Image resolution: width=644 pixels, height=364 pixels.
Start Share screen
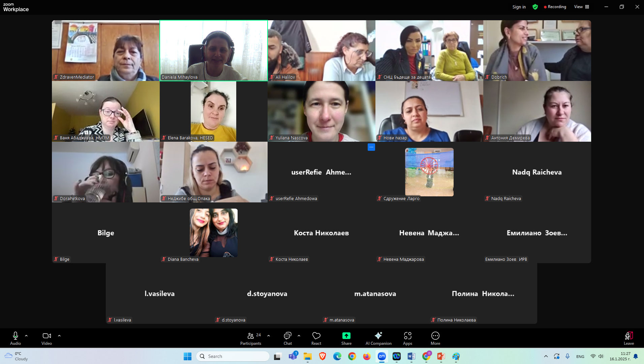(346, 338)
